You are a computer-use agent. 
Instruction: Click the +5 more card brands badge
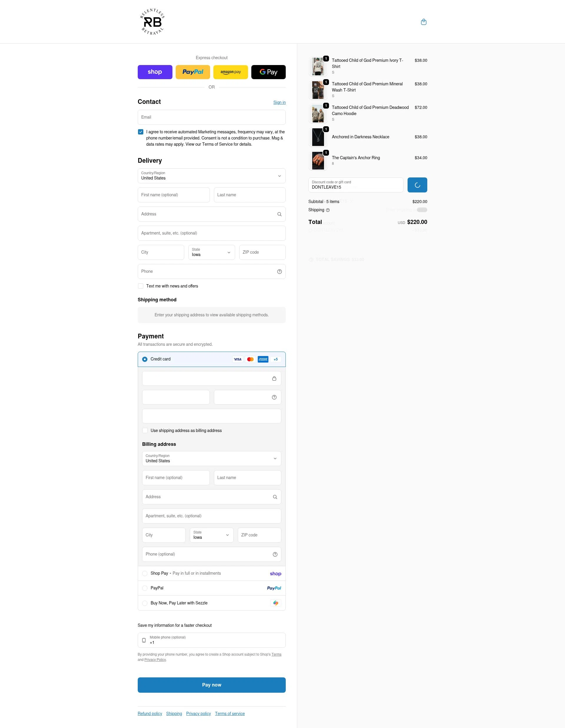(275, 359)
